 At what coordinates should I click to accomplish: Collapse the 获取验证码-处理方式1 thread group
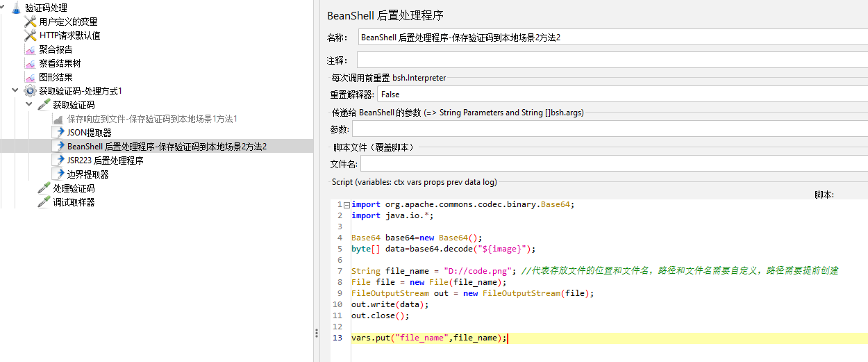point(15,91)
